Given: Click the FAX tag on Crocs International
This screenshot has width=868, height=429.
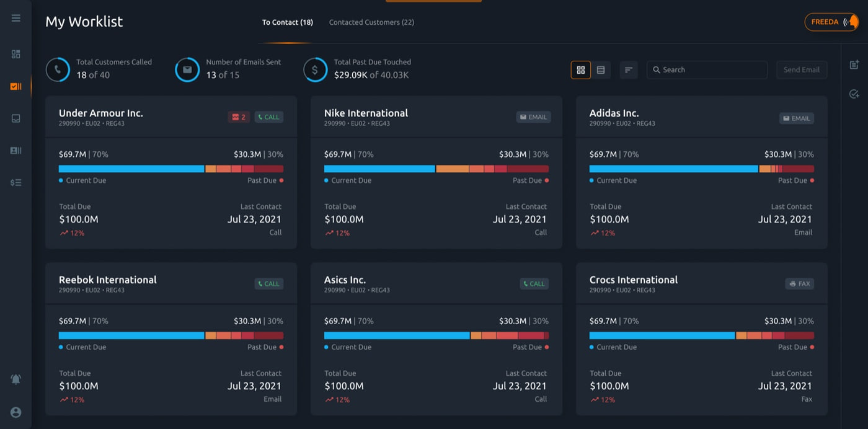Looking at the screenshot, I should point(800,283).
